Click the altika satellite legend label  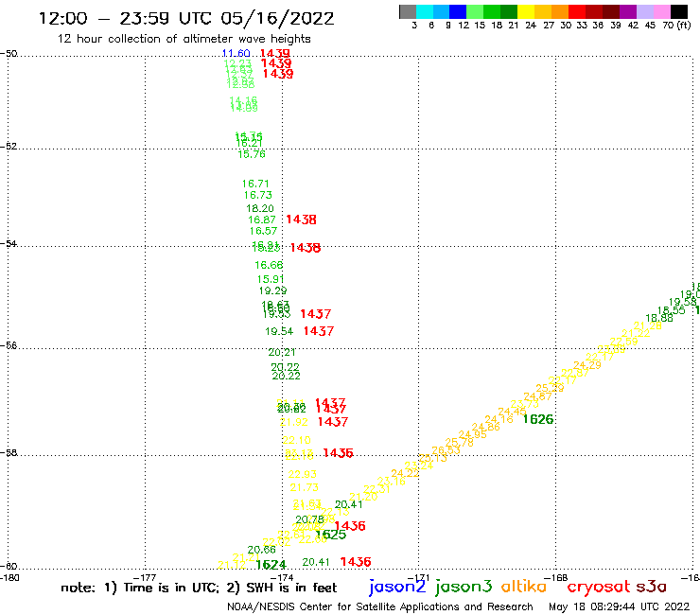click(x=524, y=587)
